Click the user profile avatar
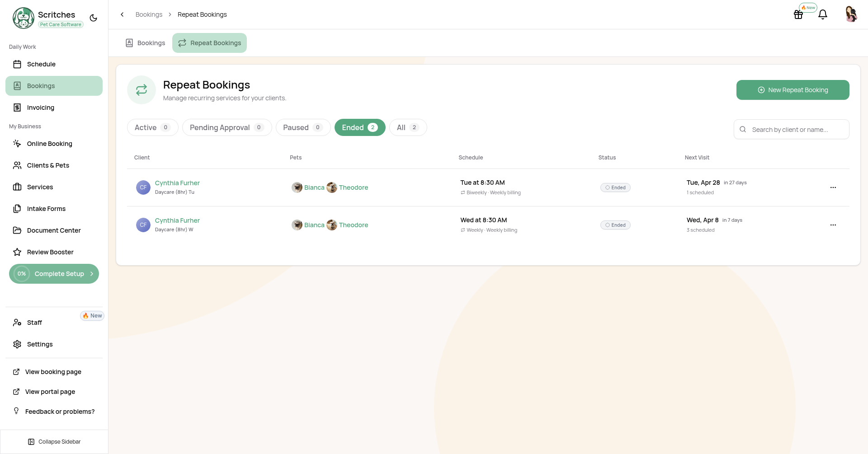This screenshot has width=868, height=454. pyautogui.click(x=851, y=14)
